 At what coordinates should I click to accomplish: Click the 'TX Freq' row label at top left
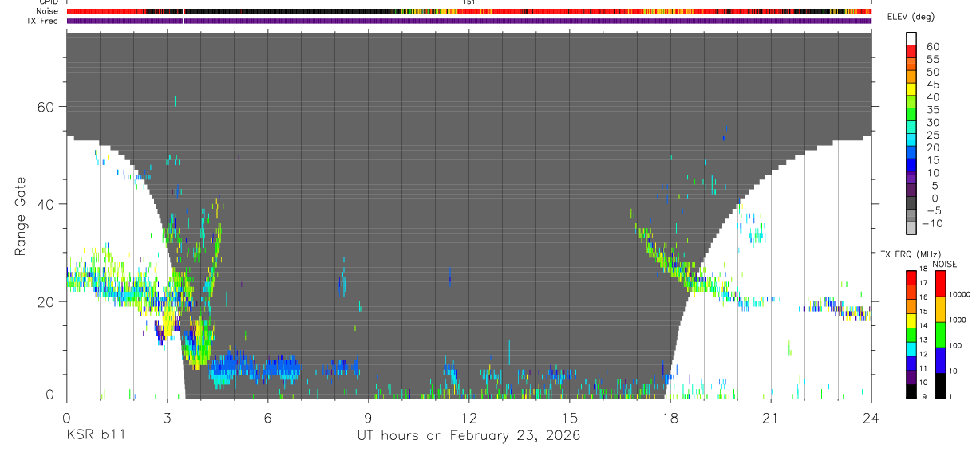(x=44, y=20)
